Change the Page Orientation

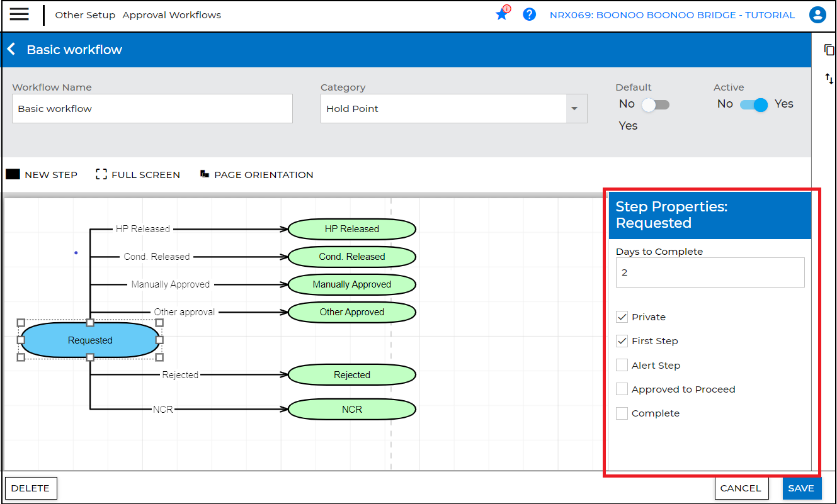256,175
